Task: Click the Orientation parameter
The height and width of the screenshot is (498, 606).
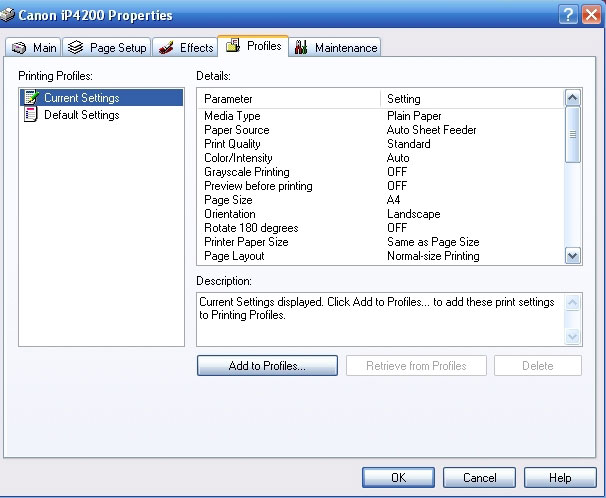Action: click(x=230, y=214)
